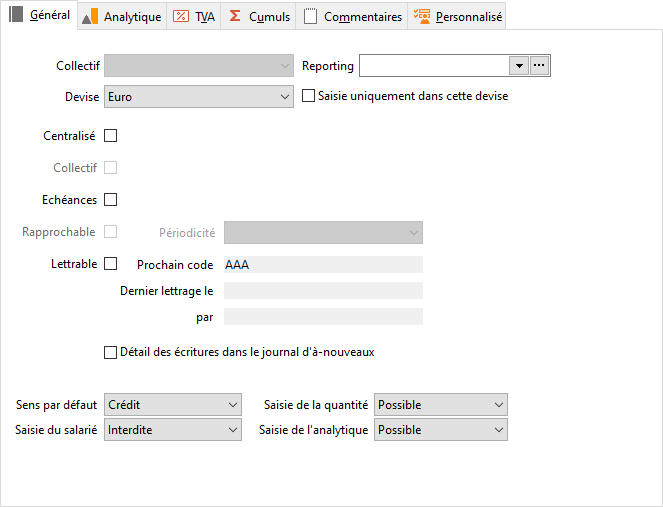The image size is (663, 507).
Task: Tick Détail des écritures dans le journal d'à-nouveaux
Action: tap(110, 352)
